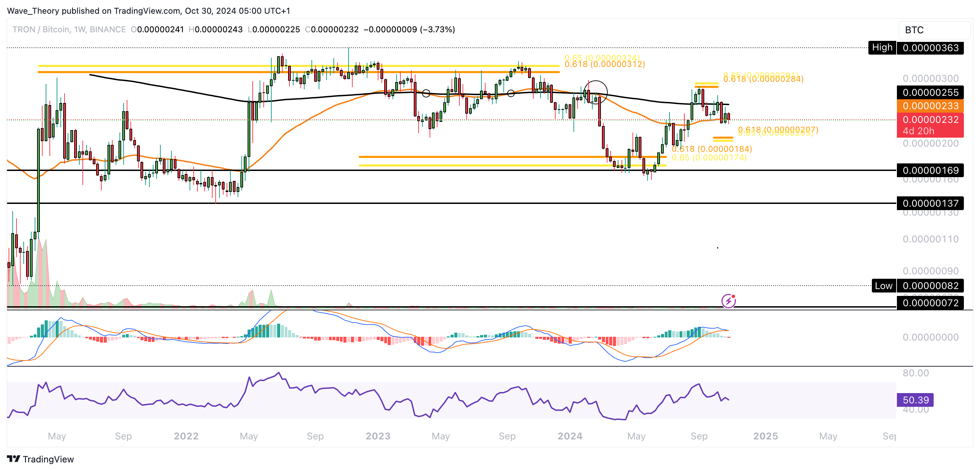Click the 0.00000072 price label at bottom

point(930,303)
